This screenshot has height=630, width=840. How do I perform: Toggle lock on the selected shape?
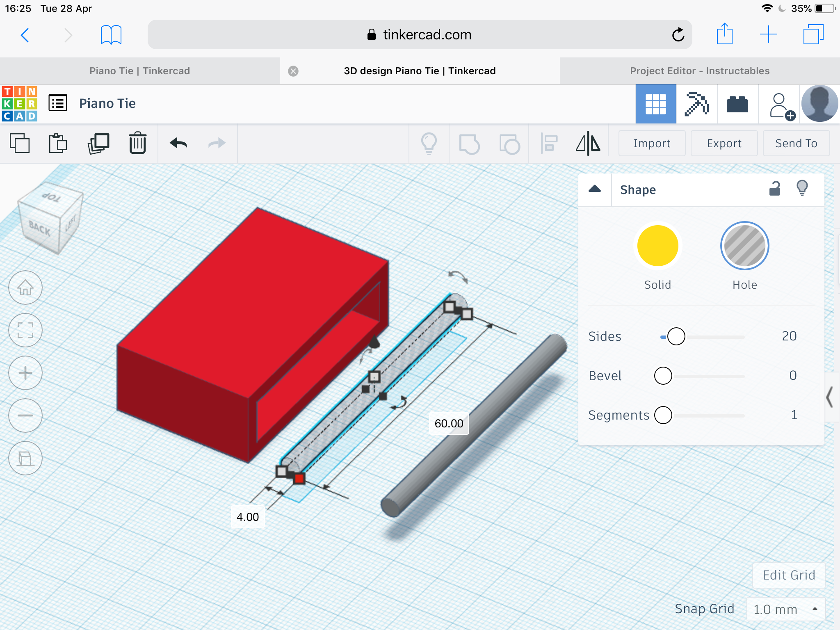[774, 188]
